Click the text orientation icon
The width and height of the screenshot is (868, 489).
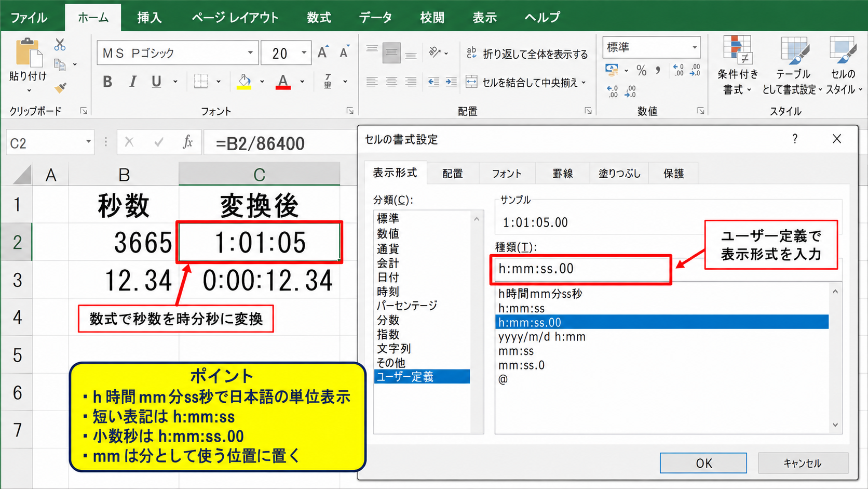(435, 52)
